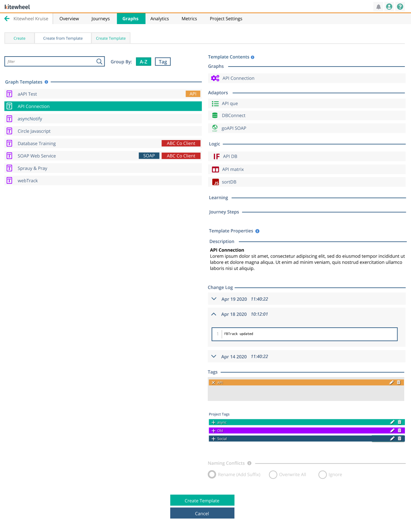Click the DBConnect database icon
The image size is (411, 532).
click(x=215, y=115)
